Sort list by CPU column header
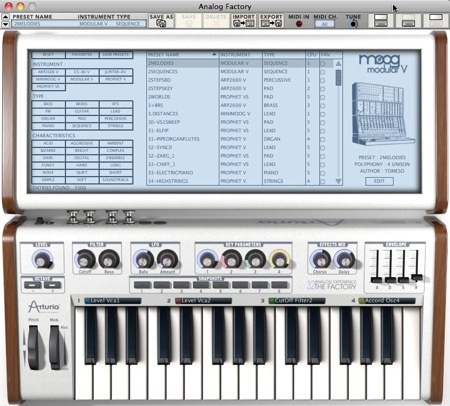The height and width of the screenshot is (406, 450). 312,54
